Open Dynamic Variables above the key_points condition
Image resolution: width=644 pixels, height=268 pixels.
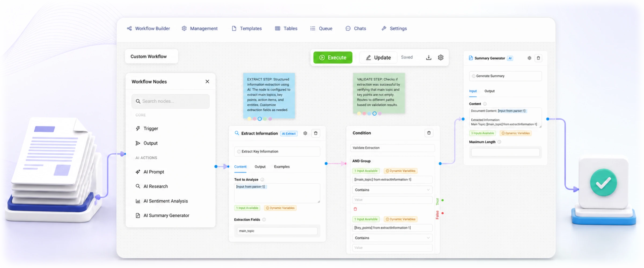(400, 219)
